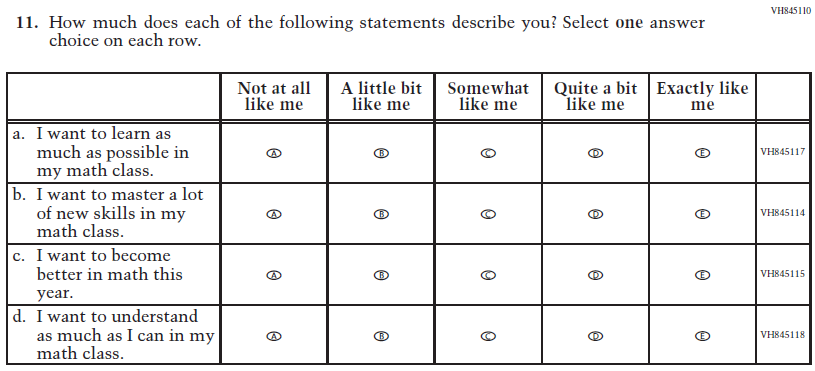This screenshot has height=371, width=815.
Task: Mark bubble A for mastering new skills
Action: tap(274, 214)
